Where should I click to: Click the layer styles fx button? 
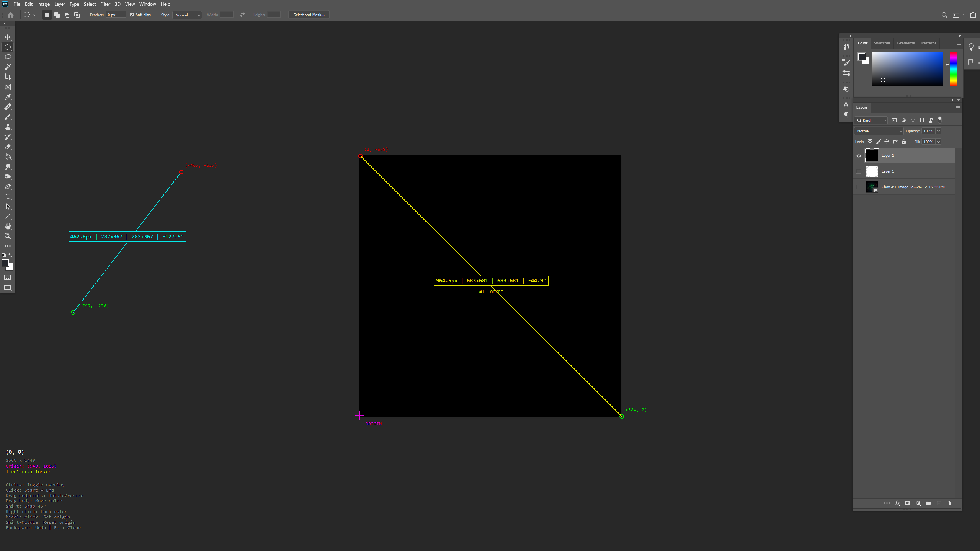pyautogui.click(x=897, y=503)
